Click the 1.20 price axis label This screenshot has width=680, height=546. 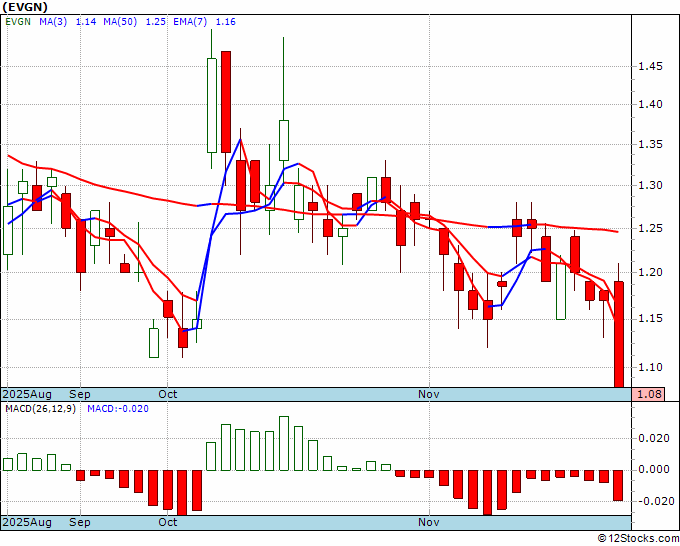pyautogui.click(x=650, y=272)
